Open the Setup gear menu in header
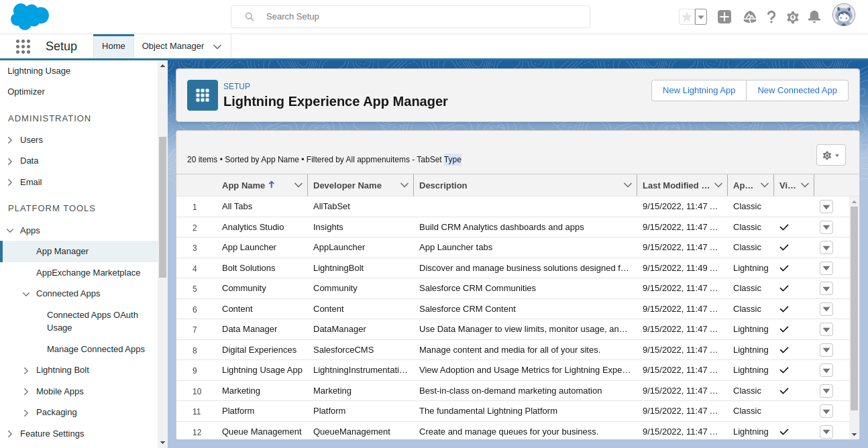 coord(793,17)
